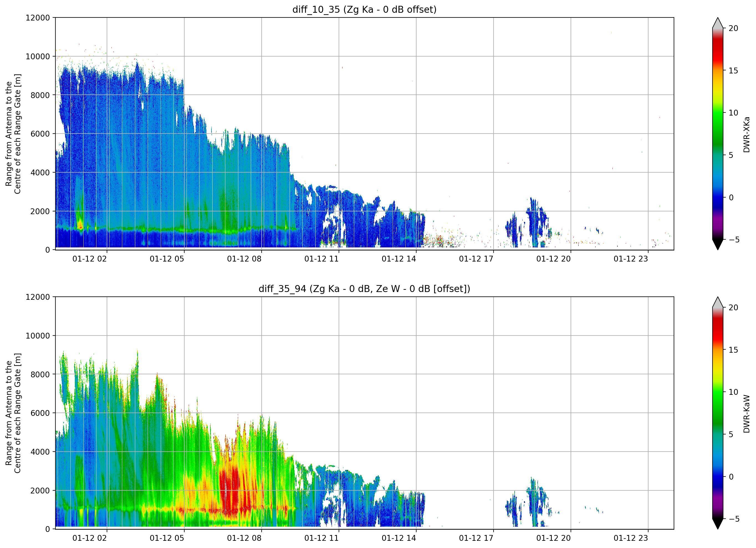This screenshot has width=756, height=548.
Task: Click the title 'diff_35_94 (Zg Ka - 0 dB, Ze W - 0 dB [offset])'
Action: [364, 289]
